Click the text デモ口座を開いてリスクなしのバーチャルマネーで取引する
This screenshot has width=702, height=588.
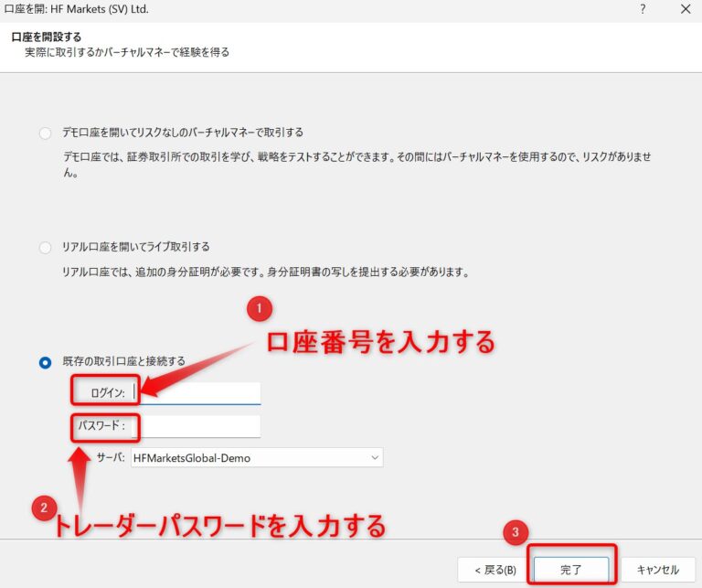[183, 132]
